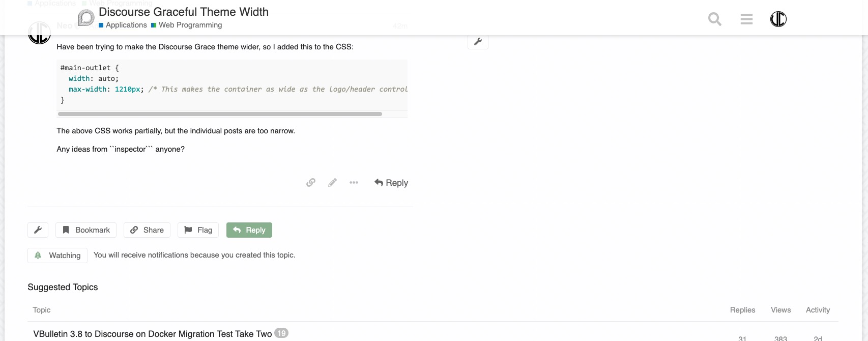Flag this topic
The width and height of the screenshot is (868, 341).
[x=198, y=230]
